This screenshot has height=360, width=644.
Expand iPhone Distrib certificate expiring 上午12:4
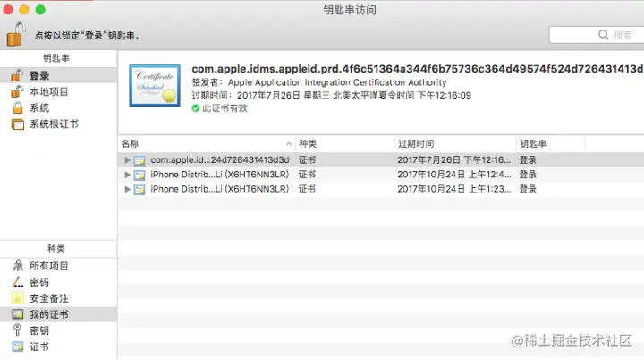tap(127, 175)
